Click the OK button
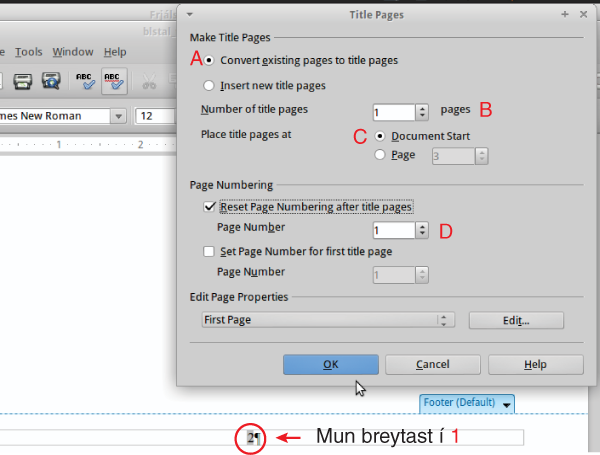 pyautogui.click(x=330, y=364)
